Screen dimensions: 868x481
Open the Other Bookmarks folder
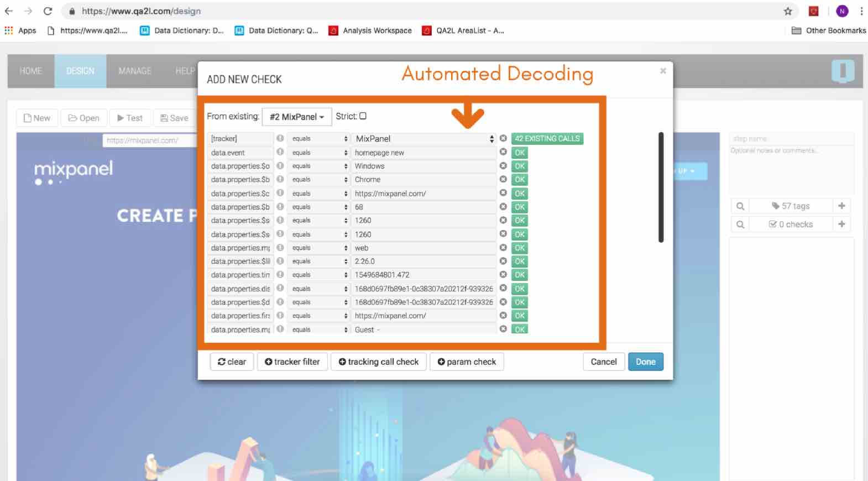829,30
